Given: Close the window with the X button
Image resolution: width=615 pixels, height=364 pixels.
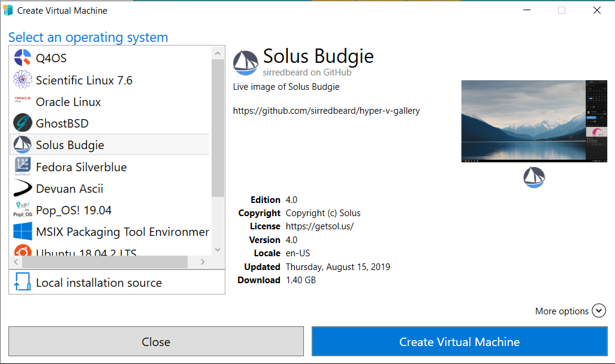Looking at the screenshot, I should click(597, 10).
